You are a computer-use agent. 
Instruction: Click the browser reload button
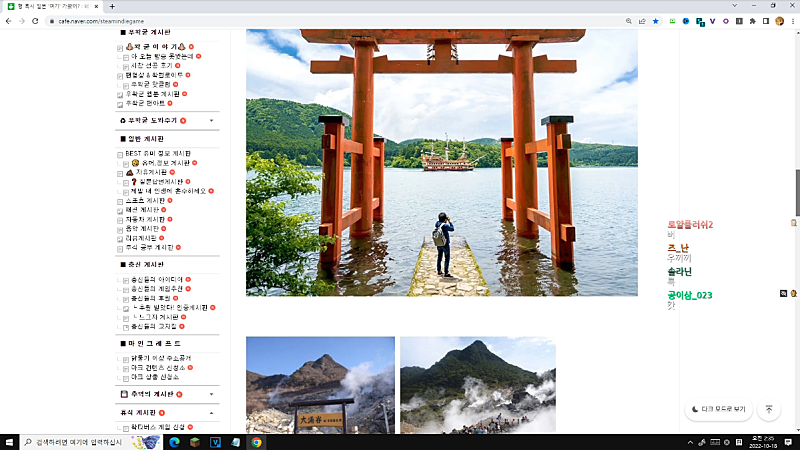click(x=42, y=20)
